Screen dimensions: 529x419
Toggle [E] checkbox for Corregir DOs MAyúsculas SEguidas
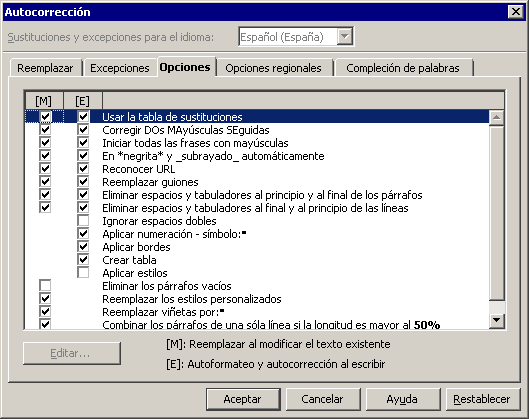click(x=83, y=130)
